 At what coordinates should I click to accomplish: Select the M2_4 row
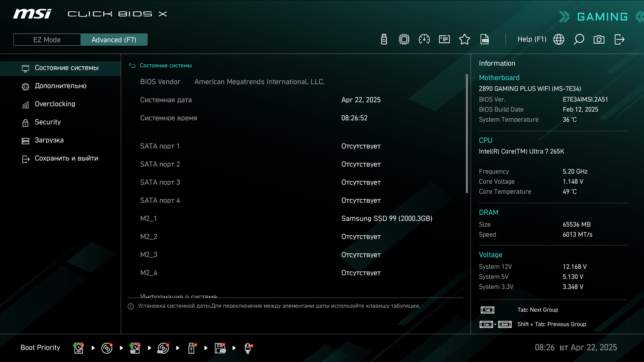(x=295, y=273)
